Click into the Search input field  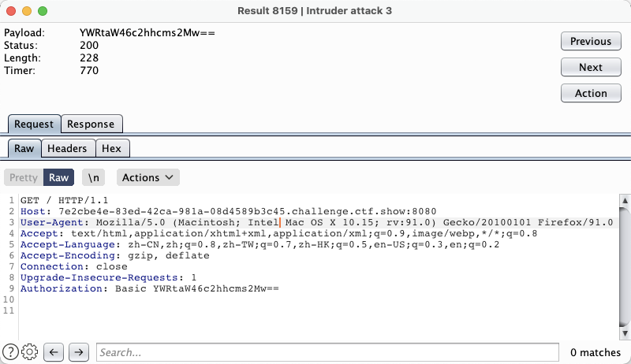coord(327,352)
